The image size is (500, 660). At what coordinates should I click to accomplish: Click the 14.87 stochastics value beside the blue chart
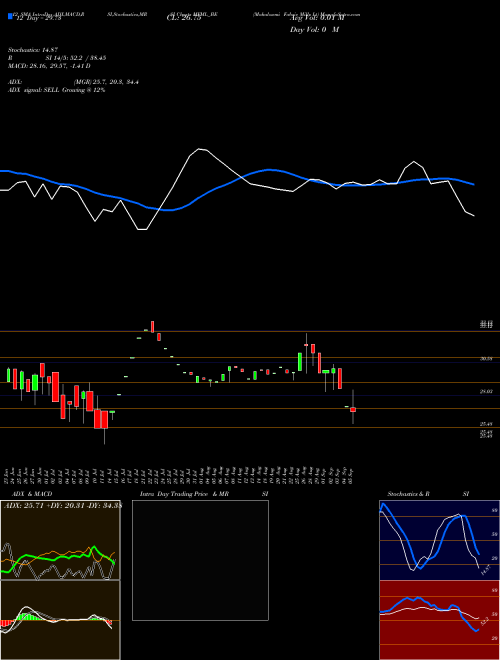[x=486, y=570]
